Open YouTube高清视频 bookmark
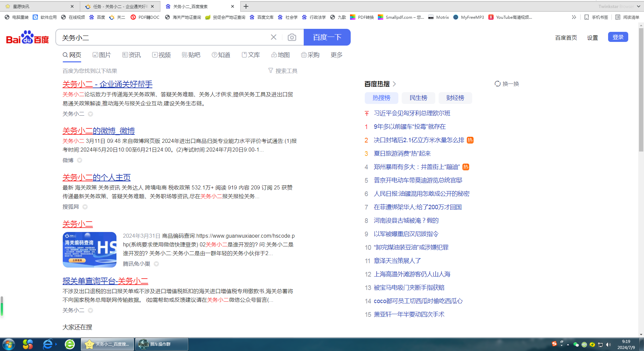This screenshot has width=644, height=351. tap(510, 17)
